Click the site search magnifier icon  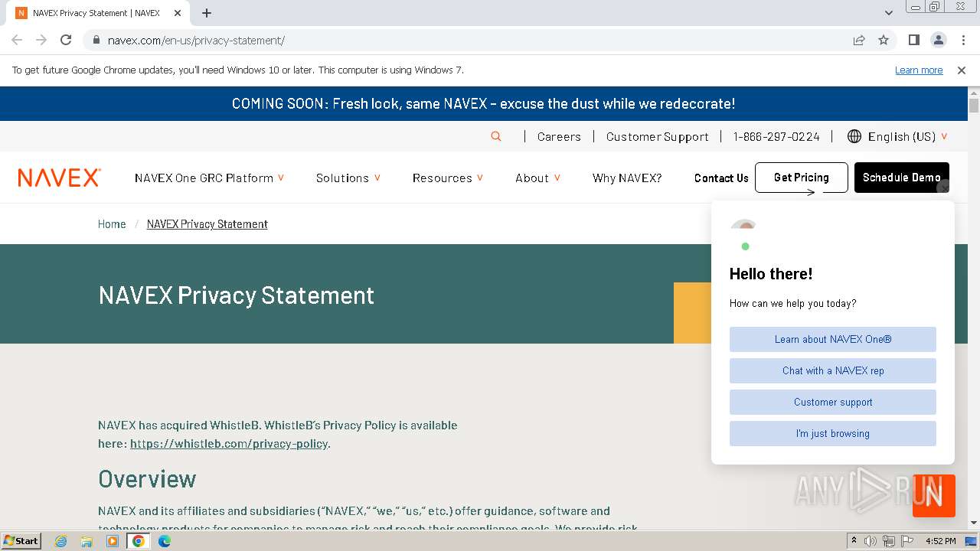(x=496, y=136)
